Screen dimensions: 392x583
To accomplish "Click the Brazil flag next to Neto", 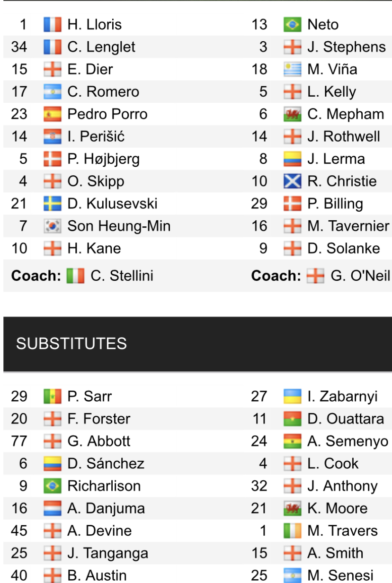I will tap(293, 25).
